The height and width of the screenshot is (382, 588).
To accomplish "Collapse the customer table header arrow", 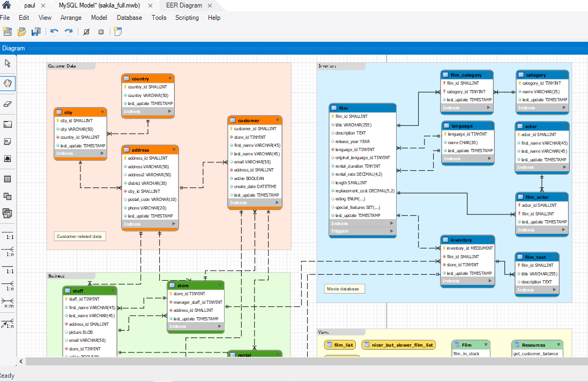I will pos(278,120).
